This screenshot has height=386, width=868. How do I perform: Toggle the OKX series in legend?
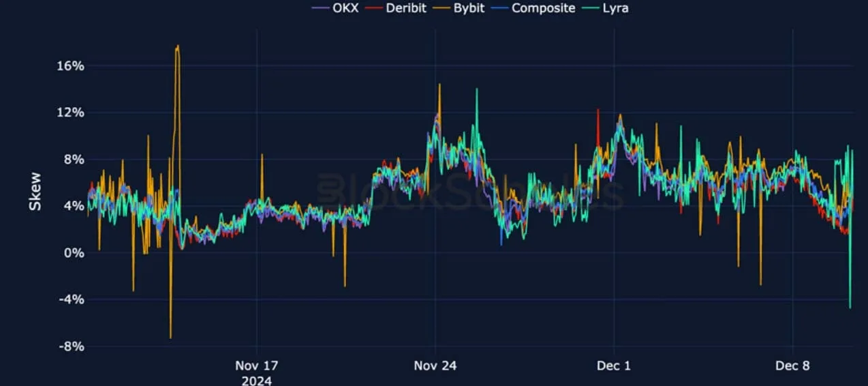pyautogui.click(x=335, y=8)
